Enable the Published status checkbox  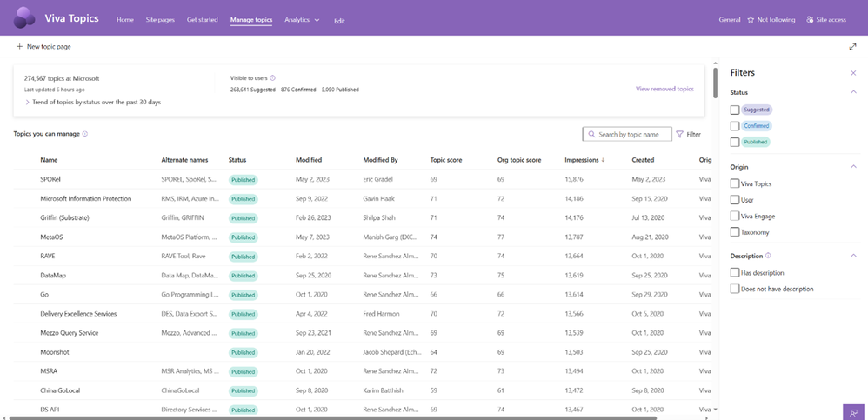click(x=735, y=142)
